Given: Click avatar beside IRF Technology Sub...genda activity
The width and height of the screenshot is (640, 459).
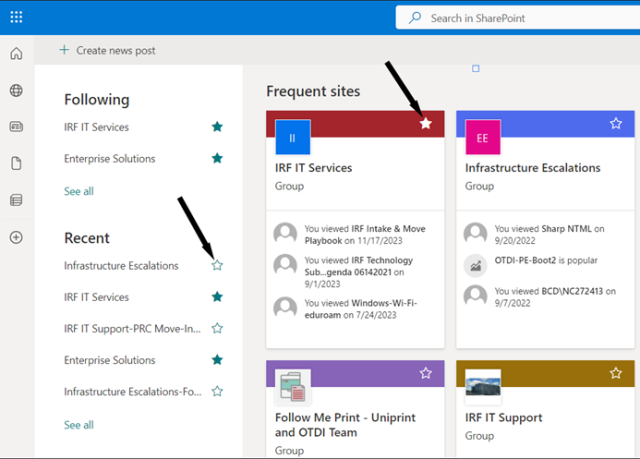Looking at the screenshot, I should coord(285,265).
